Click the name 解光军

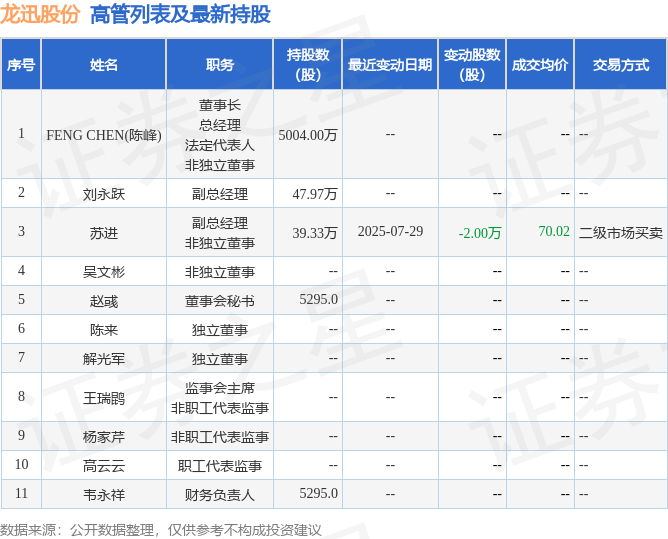104,359
